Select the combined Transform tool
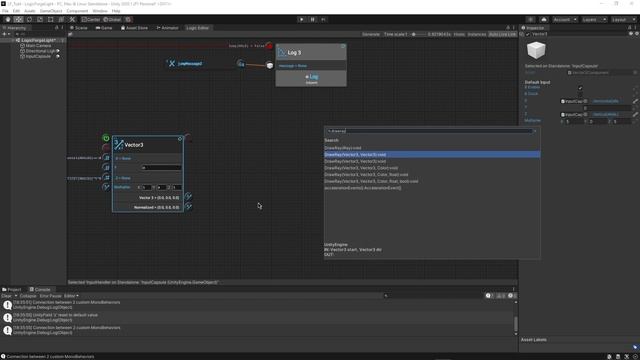Screen dimensions: 640x360 61,20
